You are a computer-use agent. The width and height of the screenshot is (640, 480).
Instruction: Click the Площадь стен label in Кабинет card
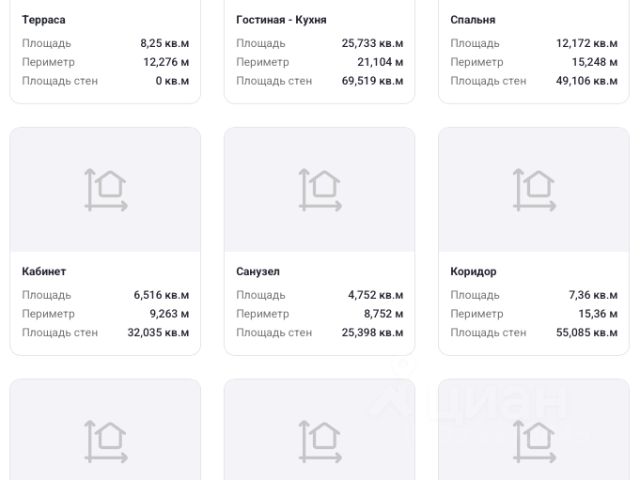[60, 333]
